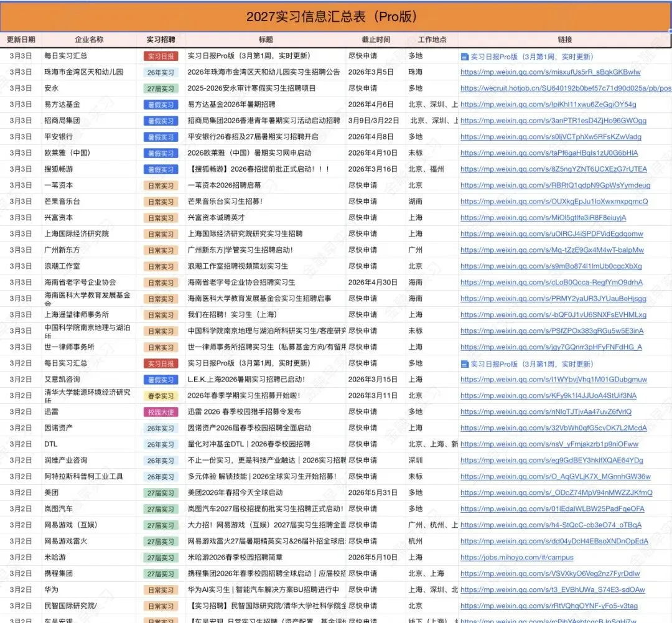The height and width of the screenshot is (623, 672).
Task: Select the company cell 阿特拉斯科普柯工业工具
Action: pos(89,476)
